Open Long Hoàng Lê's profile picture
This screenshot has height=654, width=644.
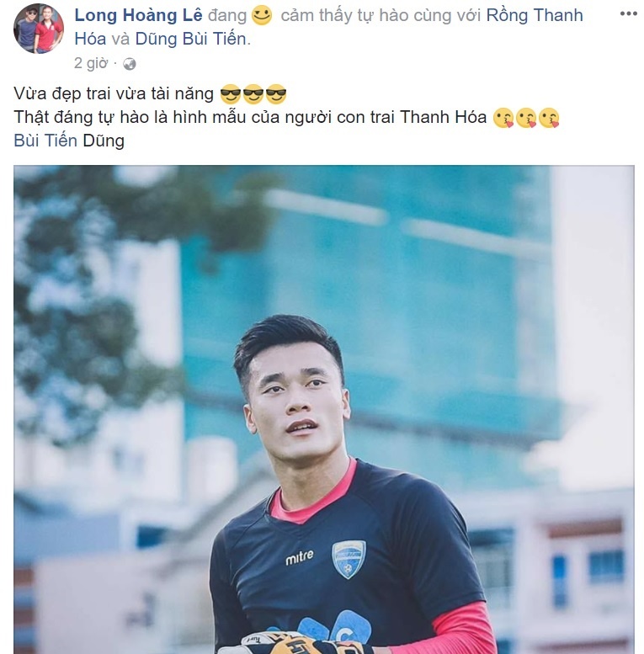pos(39,29)
